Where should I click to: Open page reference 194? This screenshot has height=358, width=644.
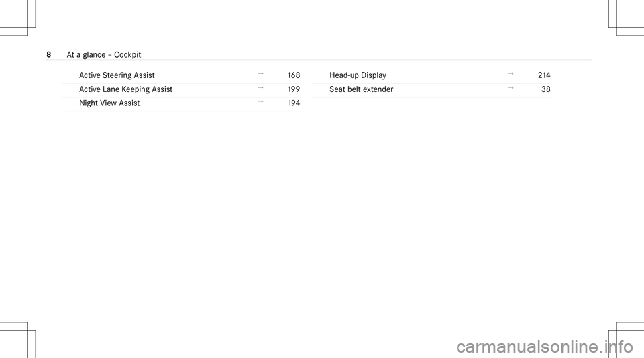coord(294,103)
